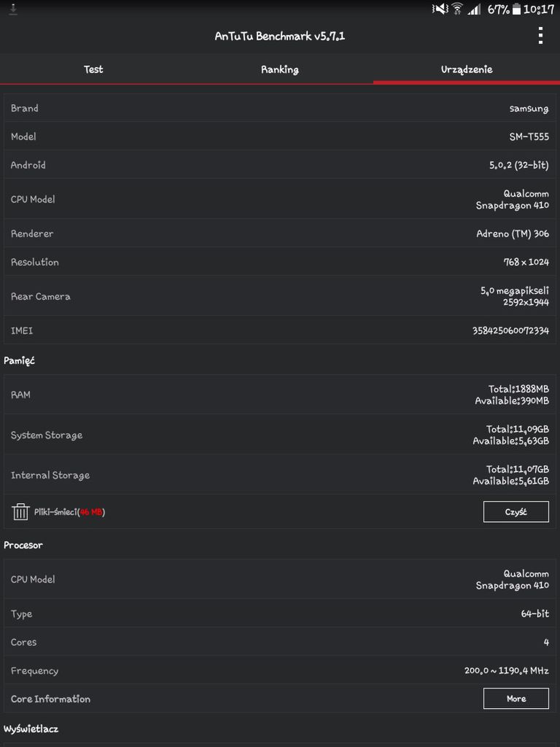Tap the Rear Camera info row
The image size is (560, 747).
(x=280, y=296)
